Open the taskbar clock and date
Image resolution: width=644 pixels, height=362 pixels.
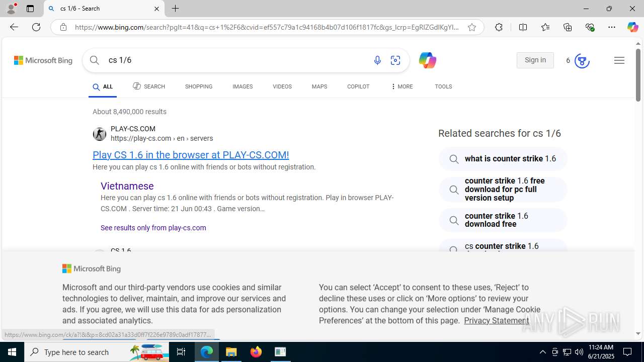601,352
